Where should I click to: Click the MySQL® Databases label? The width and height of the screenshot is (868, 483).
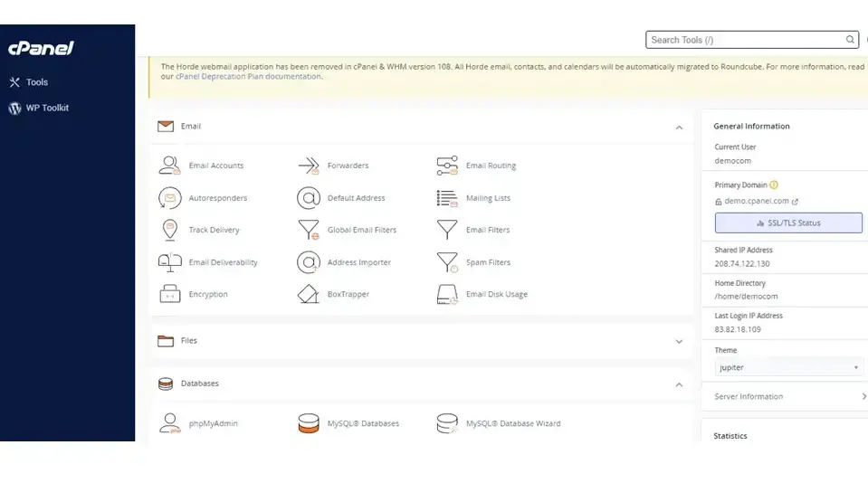pos(363,423)
